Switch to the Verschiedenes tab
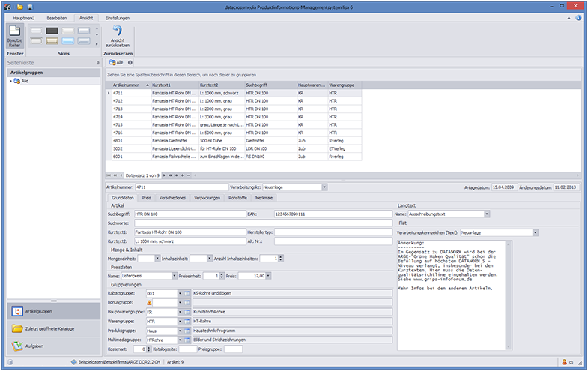The height and width of the screenshot is (371, 588). click(172, 198)
